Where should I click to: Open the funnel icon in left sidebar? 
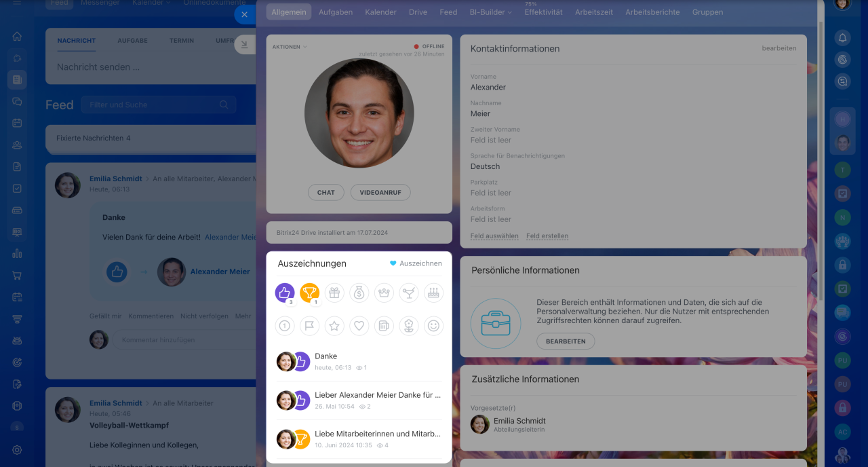click(x=17, y=318)
